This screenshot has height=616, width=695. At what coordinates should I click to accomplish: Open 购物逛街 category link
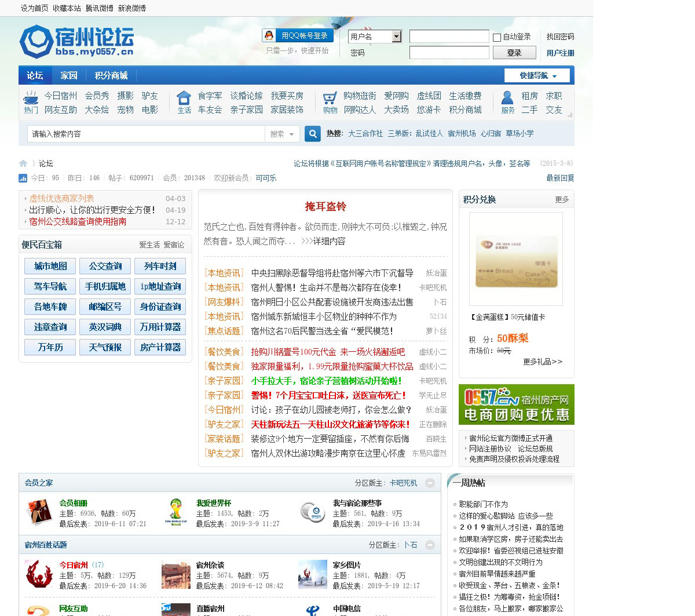click(360, 96)
